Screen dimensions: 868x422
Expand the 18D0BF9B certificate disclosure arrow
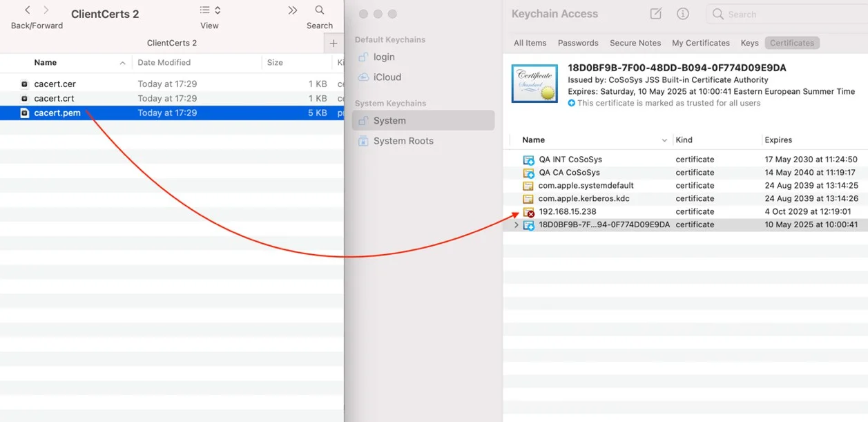[x=516, y=225]
